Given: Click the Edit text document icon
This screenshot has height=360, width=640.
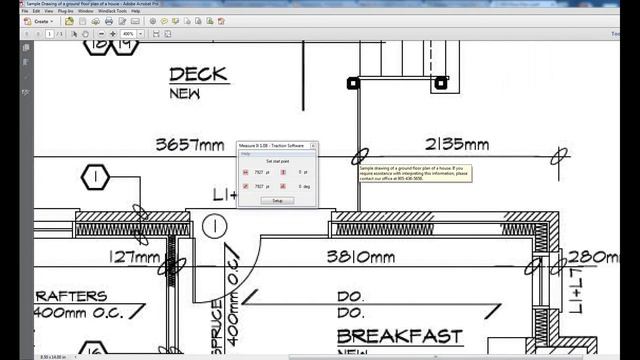Looking at the screenshot, I should click(x=122, y=21).
